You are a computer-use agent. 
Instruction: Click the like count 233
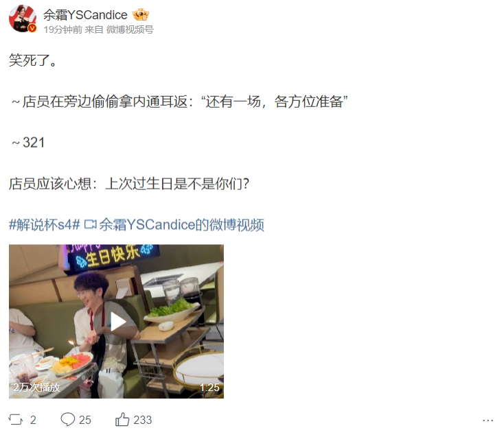[x=143, y=420]
